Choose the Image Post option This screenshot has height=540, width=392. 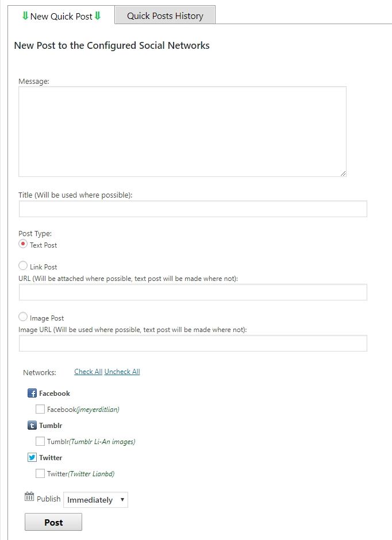tap(23, 317)
